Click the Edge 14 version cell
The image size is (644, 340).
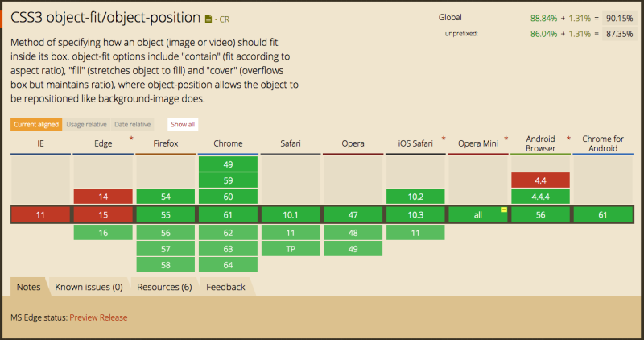(x=103, y=197)
